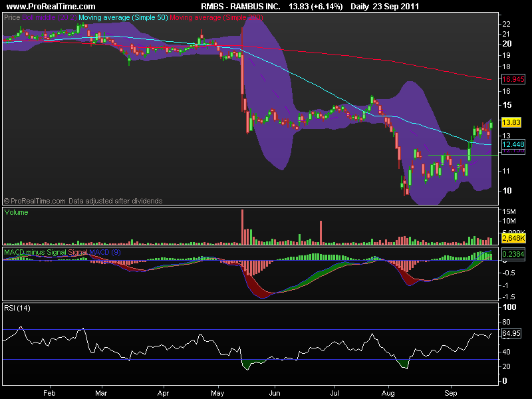Click the Feb label on time axis
This screenshot has width=532, height=399.
(x=49, y=393)
